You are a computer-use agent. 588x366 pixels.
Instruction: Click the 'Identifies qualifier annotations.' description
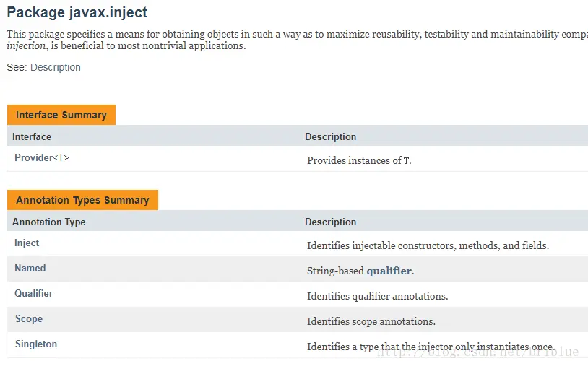click(x=377, y=296)
